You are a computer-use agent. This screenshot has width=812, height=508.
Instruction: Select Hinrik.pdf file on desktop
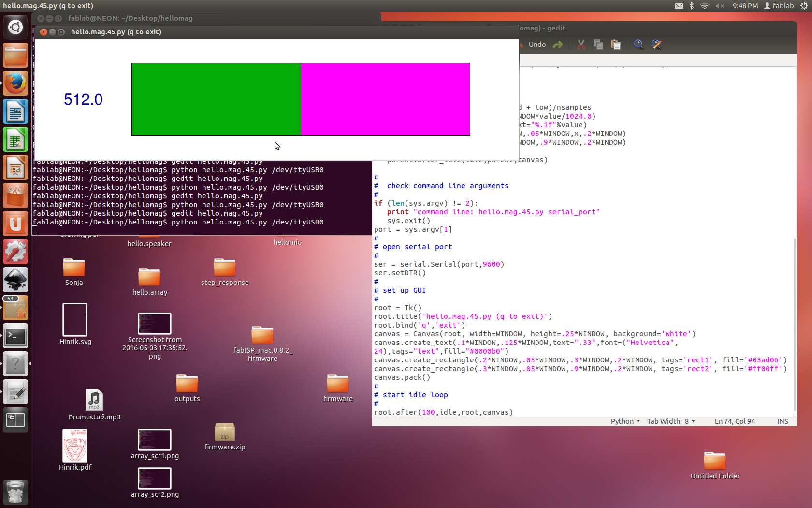(x=75, y=450)
